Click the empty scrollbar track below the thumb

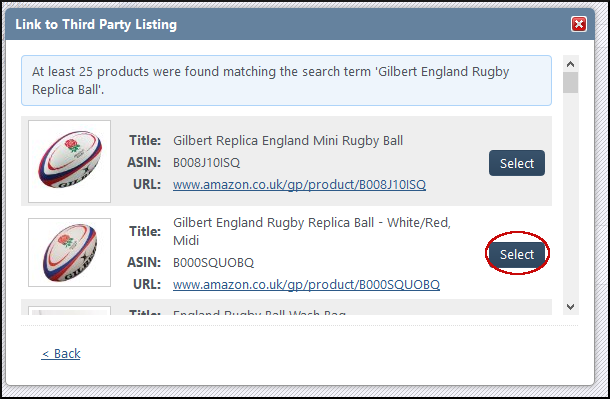(x=570, y=196)
